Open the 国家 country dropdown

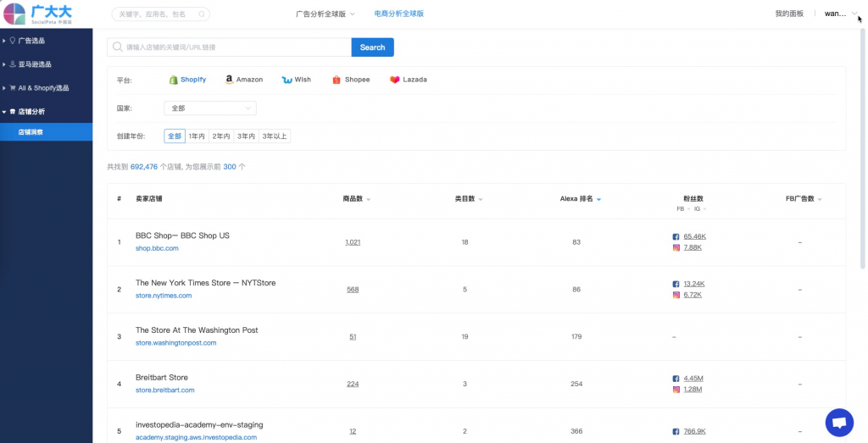pyautogui.click(x=210, y=108)
